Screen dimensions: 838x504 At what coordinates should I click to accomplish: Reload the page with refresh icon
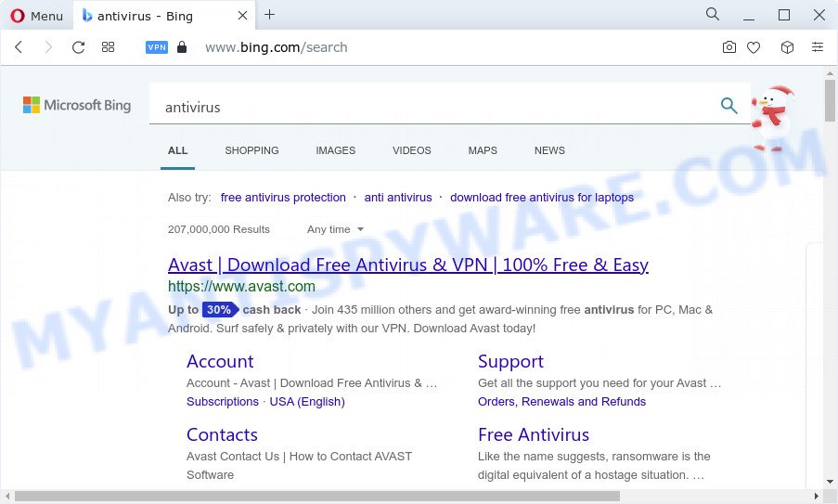click(79, 47)
